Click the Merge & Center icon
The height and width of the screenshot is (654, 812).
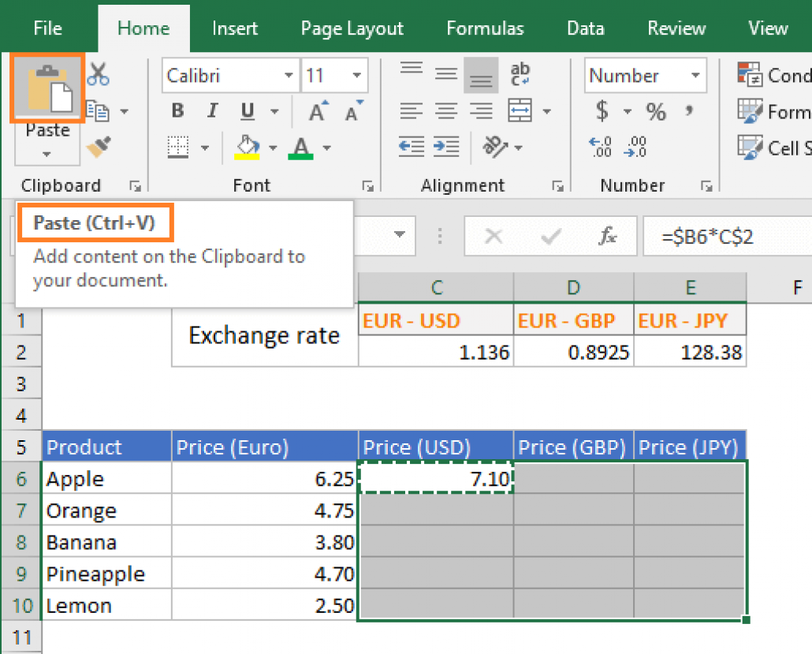[520, 110]
